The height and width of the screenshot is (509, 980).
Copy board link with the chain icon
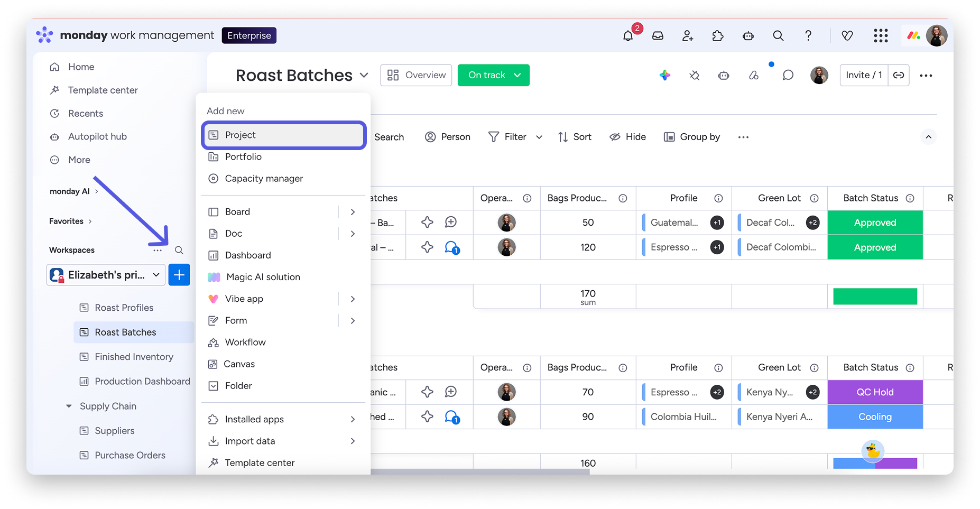(x=899, y=75)
